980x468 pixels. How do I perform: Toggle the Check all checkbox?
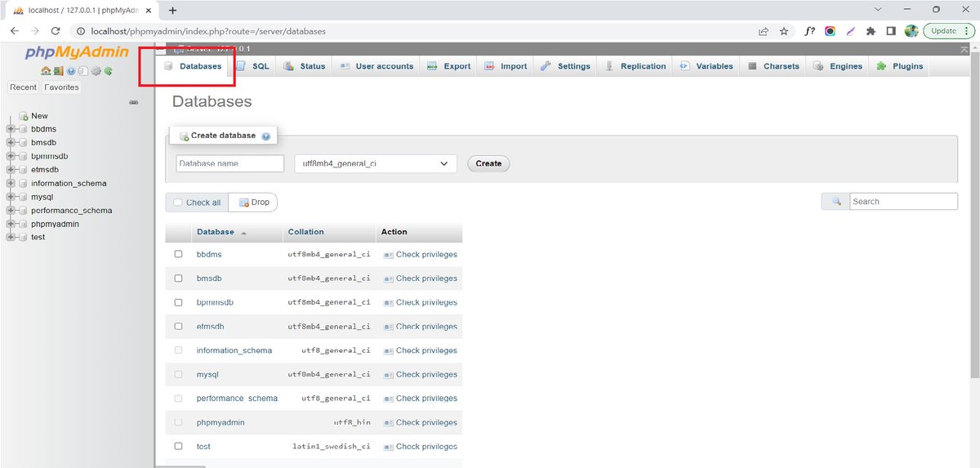pyautogui.click(x=178, y=203)
